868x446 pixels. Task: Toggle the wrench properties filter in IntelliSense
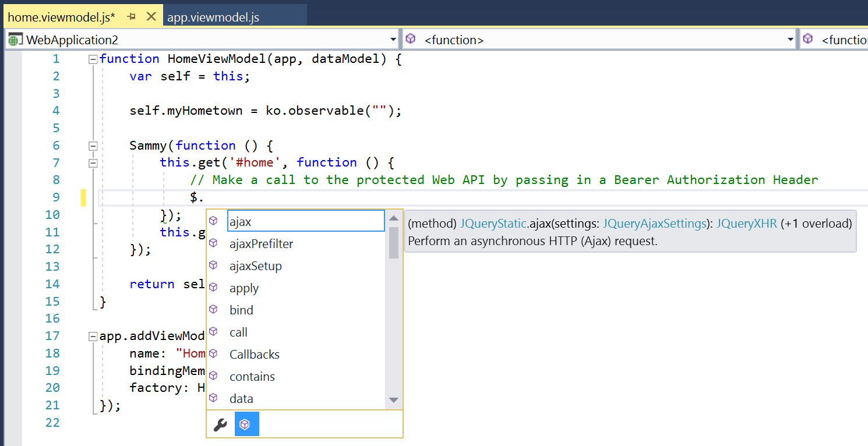tap(220, 425)
